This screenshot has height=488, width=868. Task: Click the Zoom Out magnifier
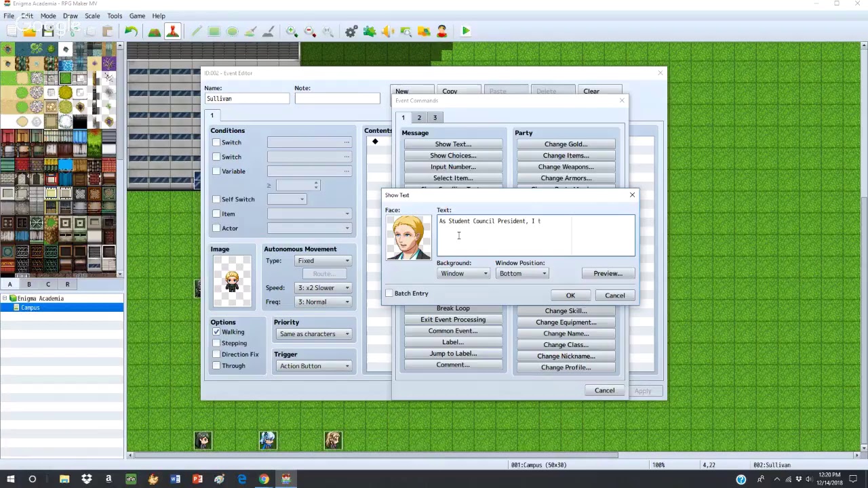pyautogui.click(x=310, y=31)
